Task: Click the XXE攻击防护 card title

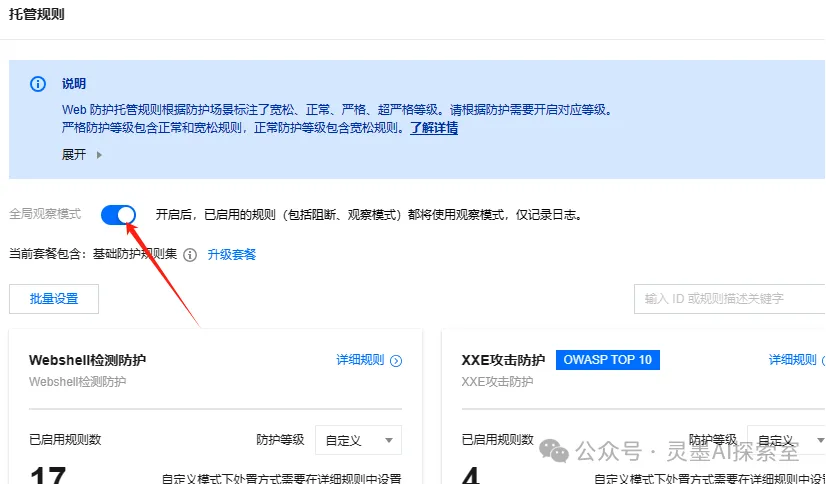Action: click(x=503, y=360)
